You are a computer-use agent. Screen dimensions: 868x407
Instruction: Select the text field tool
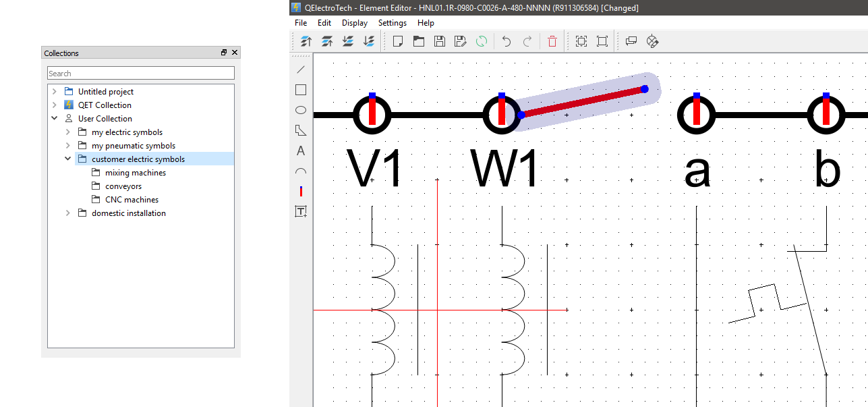301,212
